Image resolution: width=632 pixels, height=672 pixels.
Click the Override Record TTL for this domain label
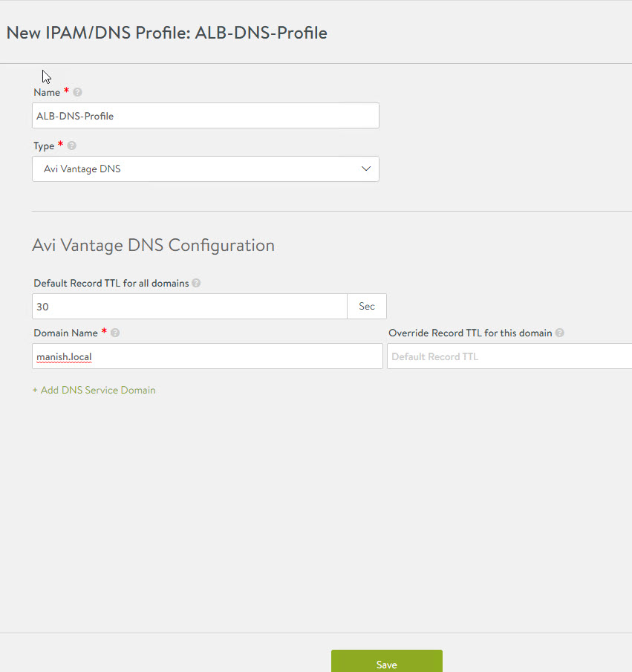tap(470, 333)
